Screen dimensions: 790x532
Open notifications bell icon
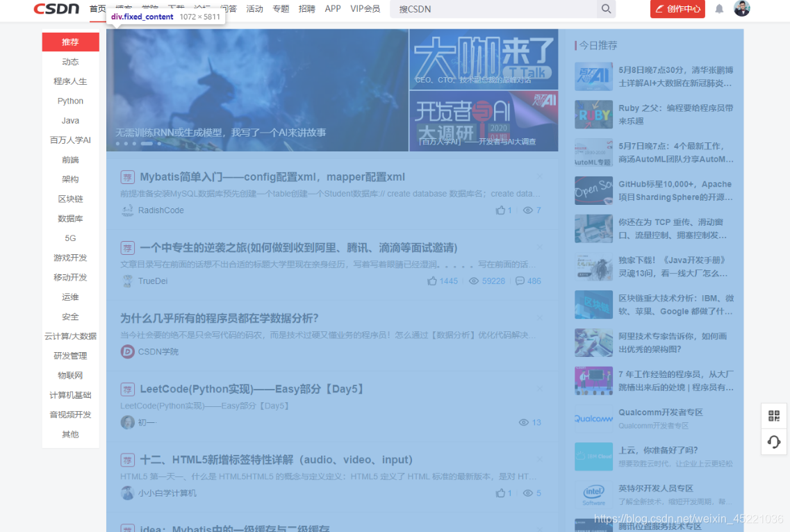pyautogui.click(x=719, y=8)
